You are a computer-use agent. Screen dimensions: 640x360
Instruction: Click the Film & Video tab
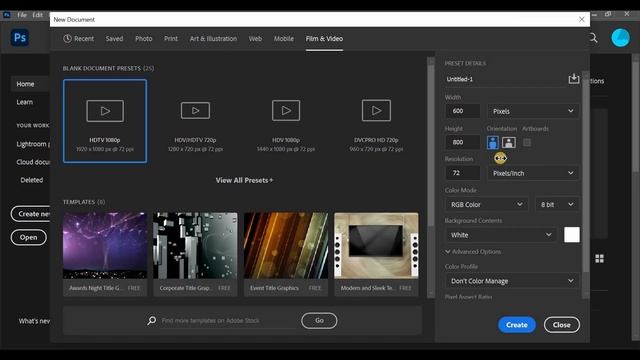pos(324,39)
